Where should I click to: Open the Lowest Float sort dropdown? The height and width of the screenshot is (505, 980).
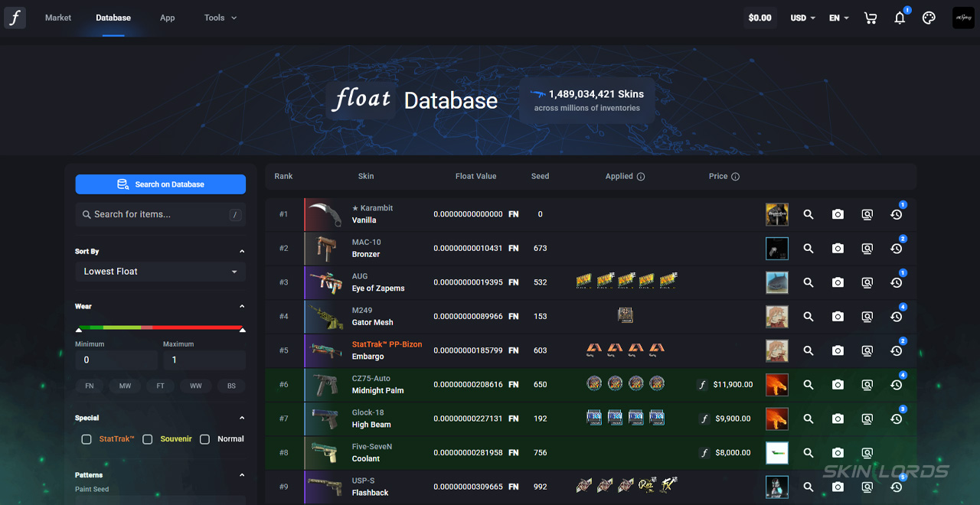tap(160, 272)
